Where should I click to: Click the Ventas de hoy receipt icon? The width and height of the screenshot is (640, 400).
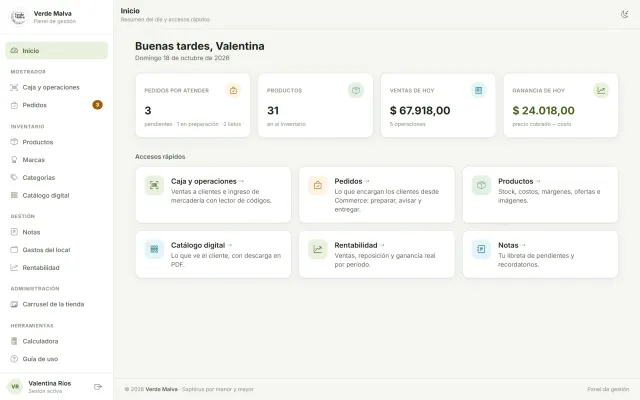(478, 90)
